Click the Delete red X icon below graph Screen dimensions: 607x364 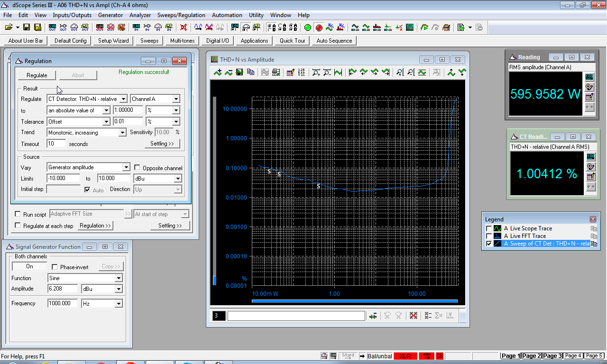click(x=413, y=316)
